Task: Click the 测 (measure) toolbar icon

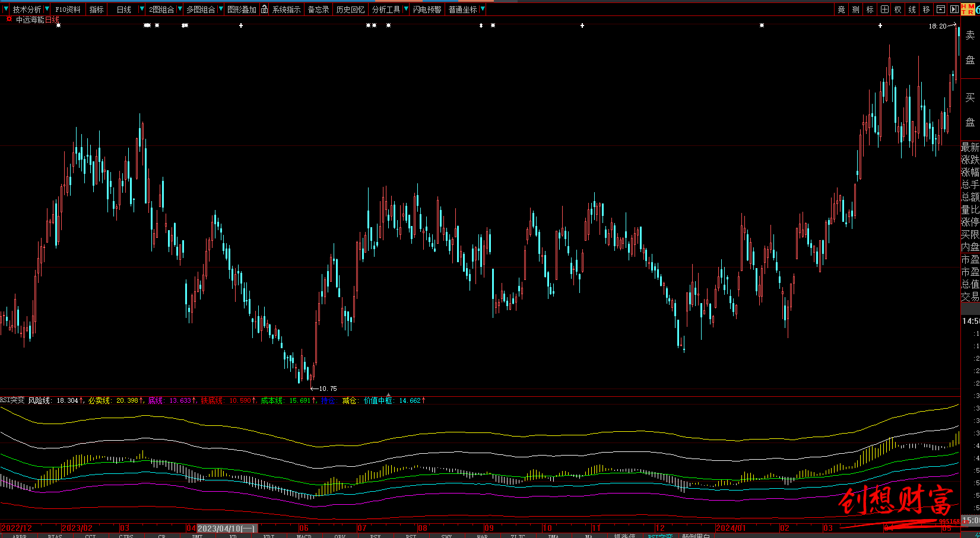Action: [x=855, y=9]
